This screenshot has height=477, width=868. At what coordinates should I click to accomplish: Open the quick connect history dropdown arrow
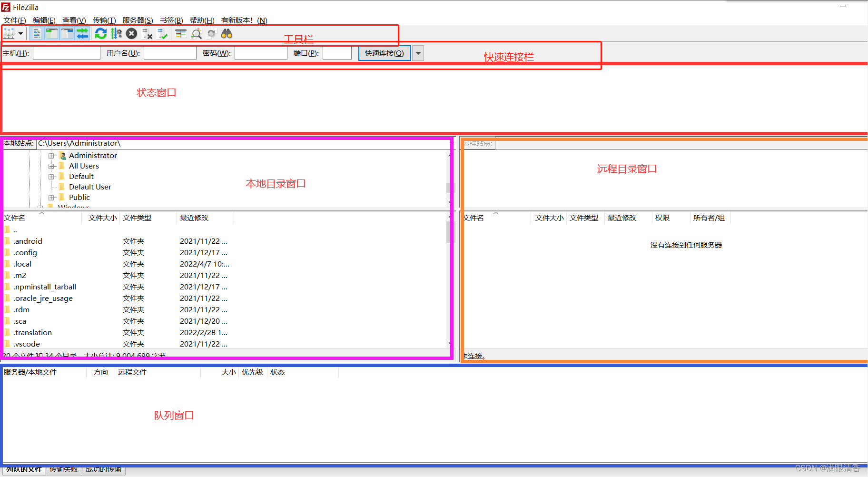point(418,53)
